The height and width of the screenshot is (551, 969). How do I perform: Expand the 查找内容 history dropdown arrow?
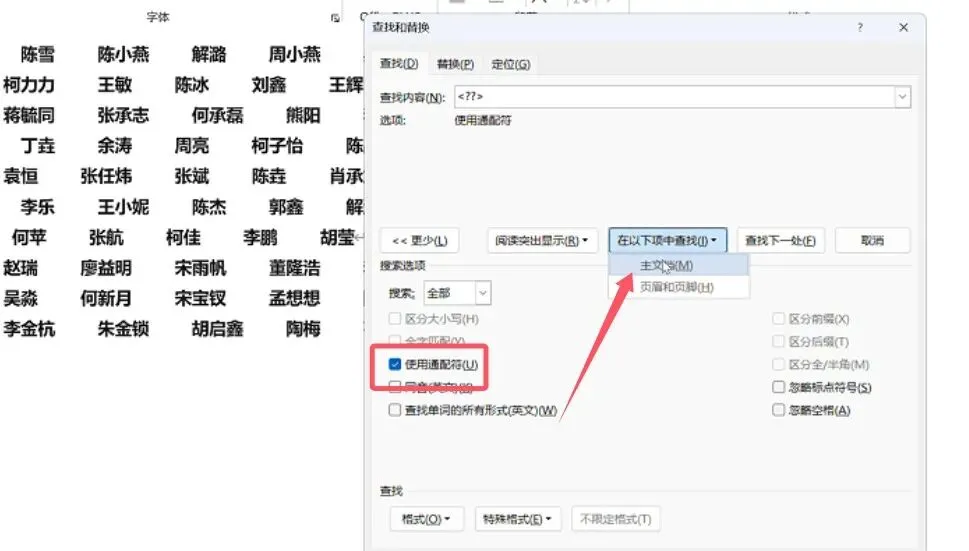click(902, 96)
